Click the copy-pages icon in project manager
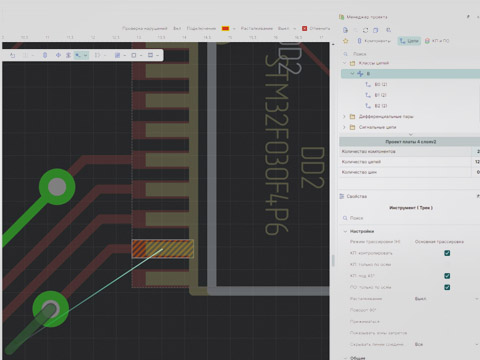 coord(376,30)
